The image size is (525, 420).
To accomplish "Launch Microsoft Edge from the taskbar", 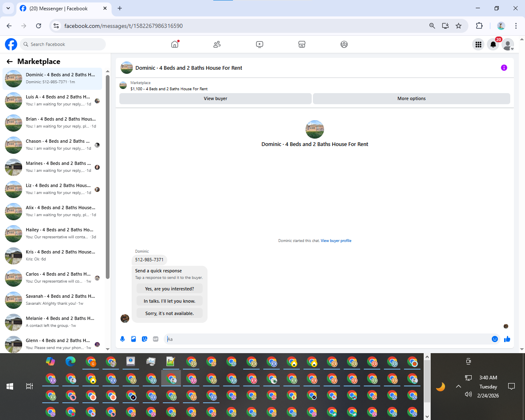I will (71, 362).
